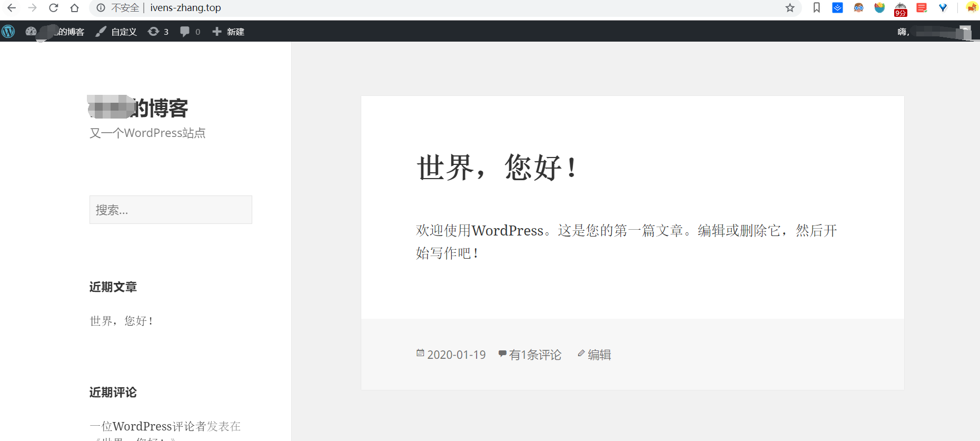Click the yellow puzzle extension icon
980x441 pixels.
pyautogui.click(x=972, y=8)
